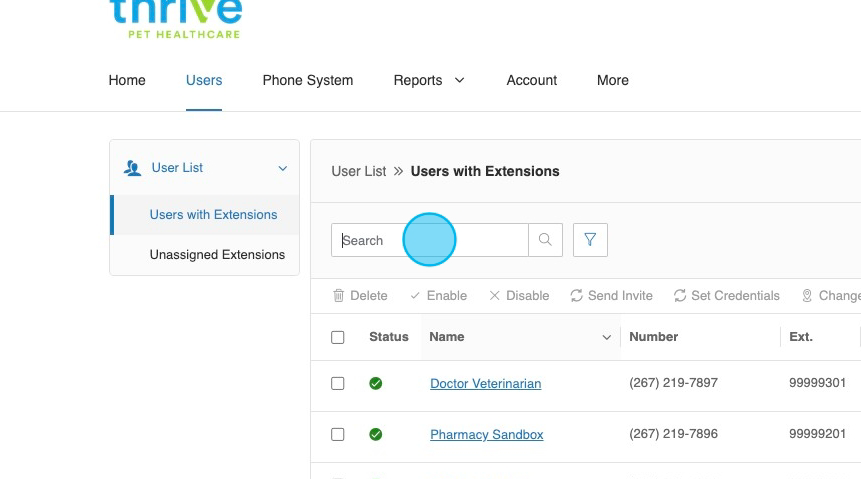The image size is (861, 479).
Task: Click Doctor Veterinarian green status icon
Action: coord(376,384)
